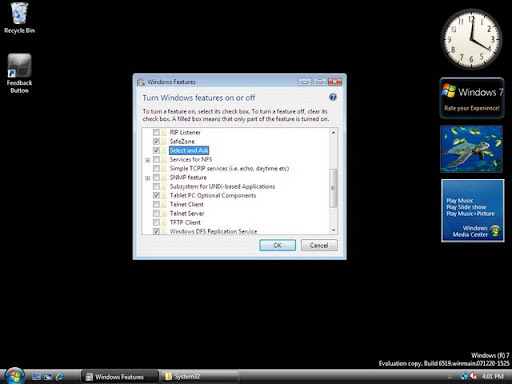
Task: Select the 'Select and Ask' feature row
Action: pos(189,150)
